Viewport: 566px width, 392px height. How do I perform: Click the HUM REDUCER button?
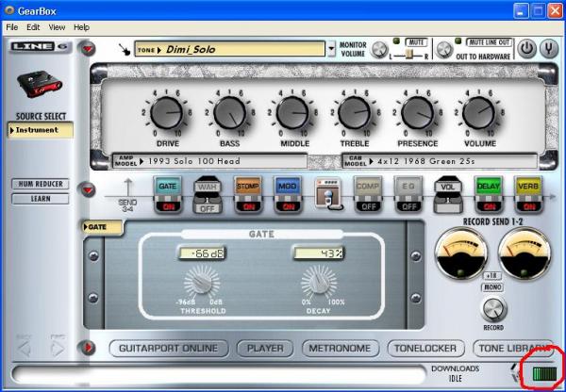[x=40, y=184]
